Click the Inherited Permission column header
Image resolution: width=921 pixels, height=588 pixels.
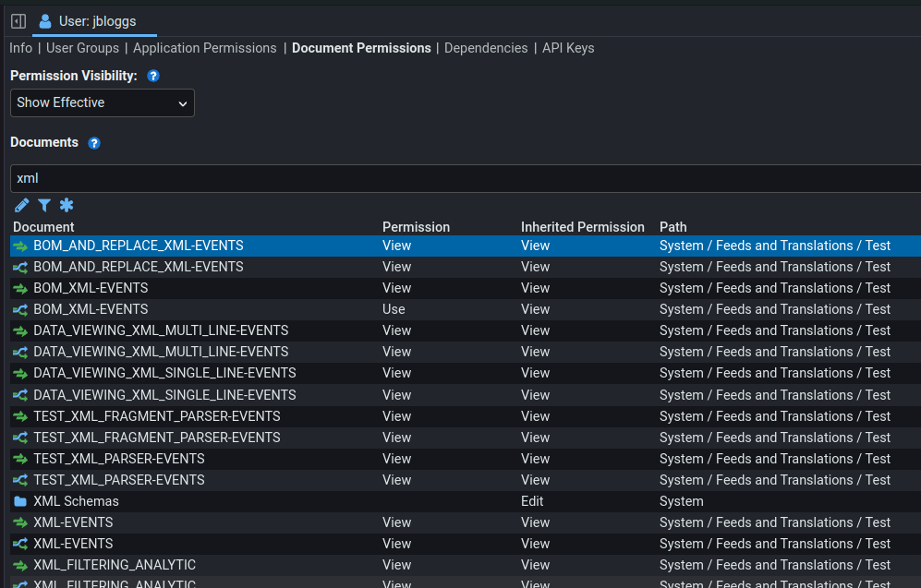coord(582,227)
